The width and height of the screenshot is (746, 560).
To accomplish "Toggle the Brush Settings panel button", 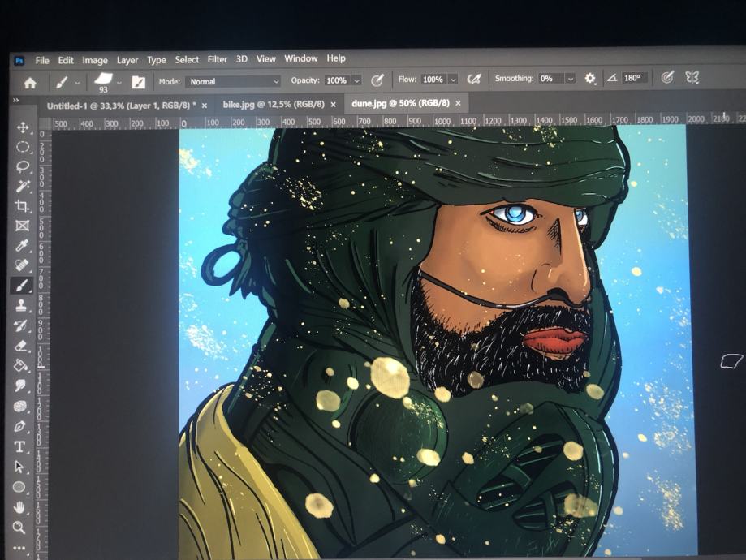I will (139, 82).
